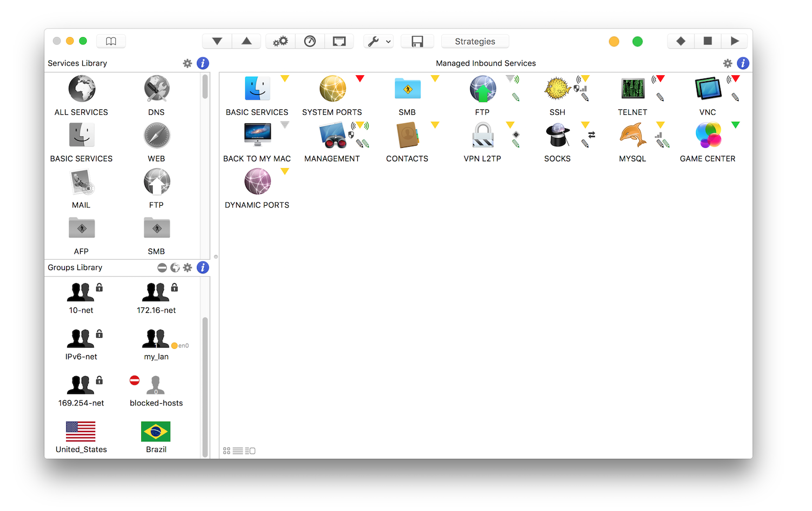This screenshot has width=812, height=511.
Task: Click yellow triangle marker on BASIC SERVICES
Action: 285,79
